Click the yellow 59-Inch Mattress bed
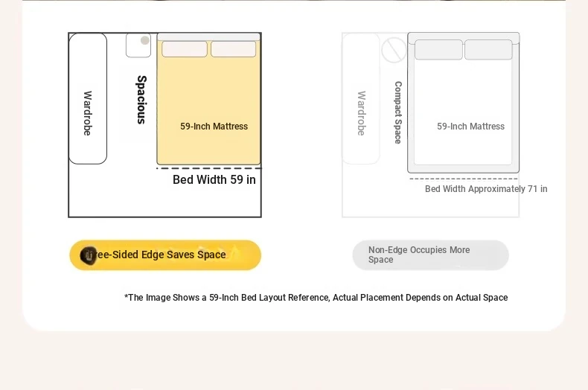588x390 pixels. [x=208, y=99]
